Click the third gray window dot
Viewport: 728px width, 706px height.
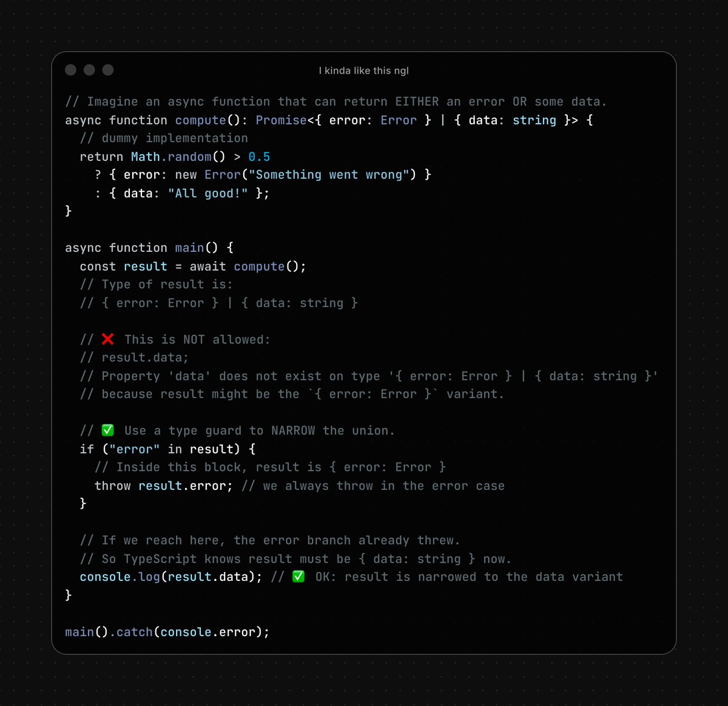click(x=108, y=70)
